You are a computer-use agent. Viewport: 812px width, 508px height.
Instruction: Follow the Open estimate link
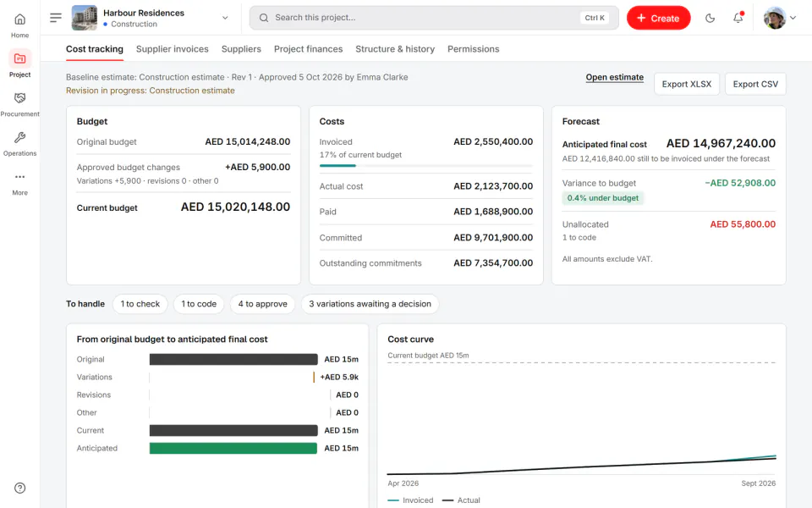click(x=615, y=77)
